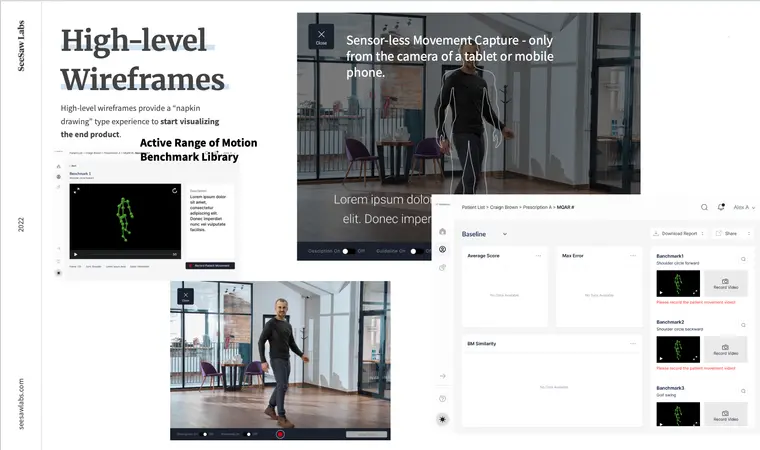Click the sidebar expand arrow icon

(443, 376)
